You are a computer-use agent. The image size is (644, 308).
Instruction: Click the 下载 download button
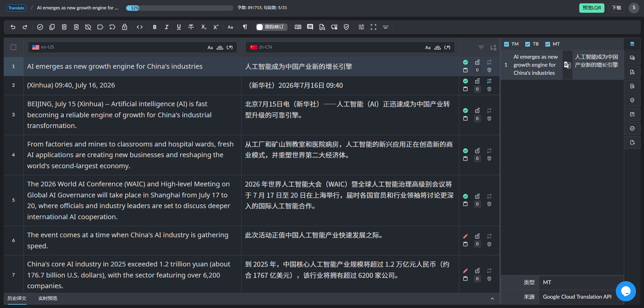[616, 8]
